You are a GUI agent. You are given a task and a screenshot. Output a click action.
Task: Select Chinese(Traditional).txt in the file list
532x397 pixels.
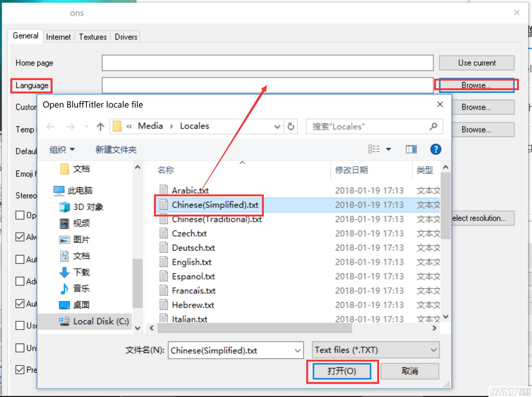pyautogui.click(x=217, y=219)
